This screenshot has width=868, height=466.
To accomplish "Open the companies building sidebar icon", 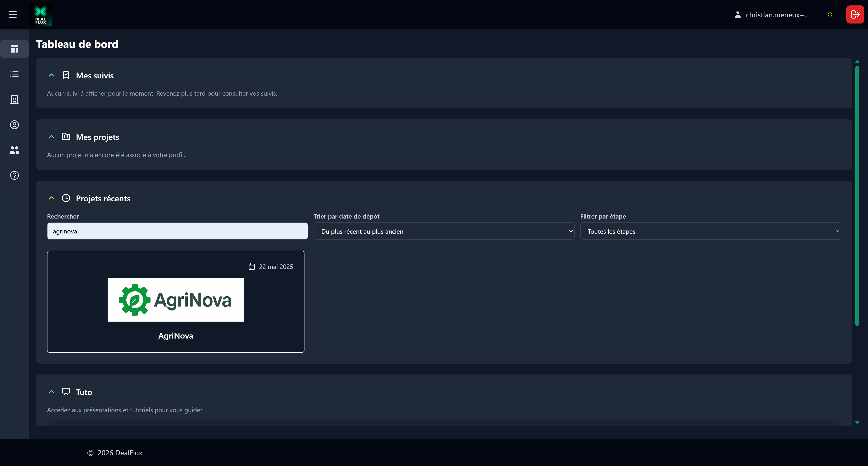I will click(x=14, y=99).
